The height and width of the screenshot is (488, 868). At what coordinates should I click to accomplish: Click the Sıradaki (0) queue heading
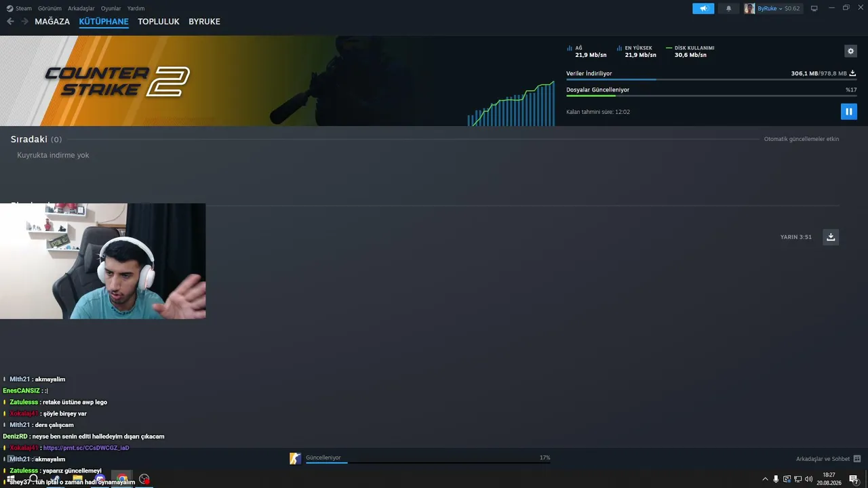tap(36, 139)
